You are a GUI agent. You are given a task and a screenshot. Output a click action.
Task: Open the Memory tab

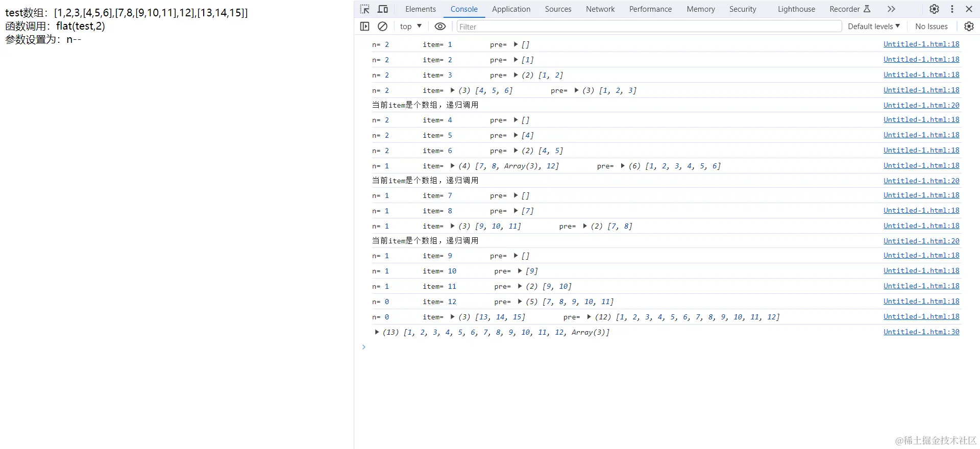pyautogui.click(x=701, y=9)
